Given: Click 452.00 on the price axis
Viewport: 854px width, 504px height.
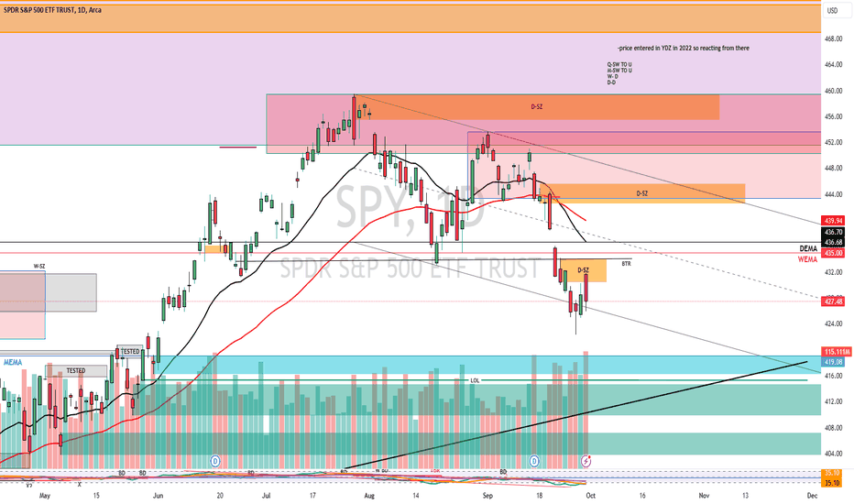Looking at the screenshot, I should [x=833, y=142].
